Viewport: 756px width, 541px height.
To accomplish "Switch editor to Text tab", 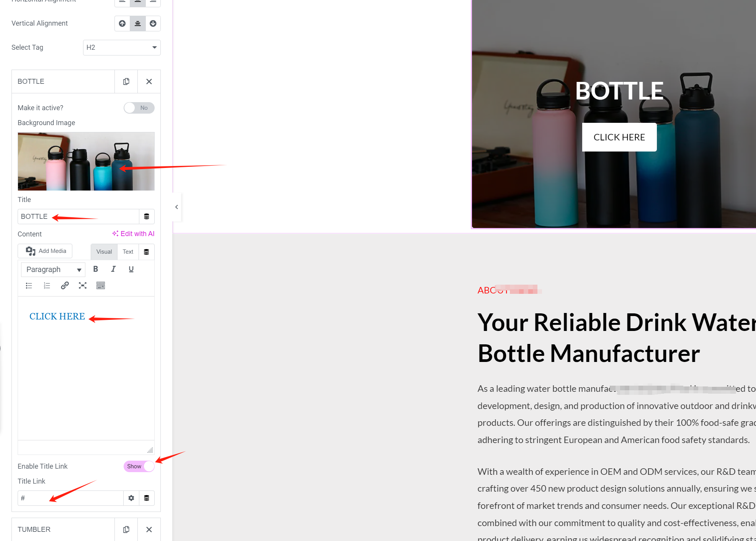I will (x=128, y=252).
